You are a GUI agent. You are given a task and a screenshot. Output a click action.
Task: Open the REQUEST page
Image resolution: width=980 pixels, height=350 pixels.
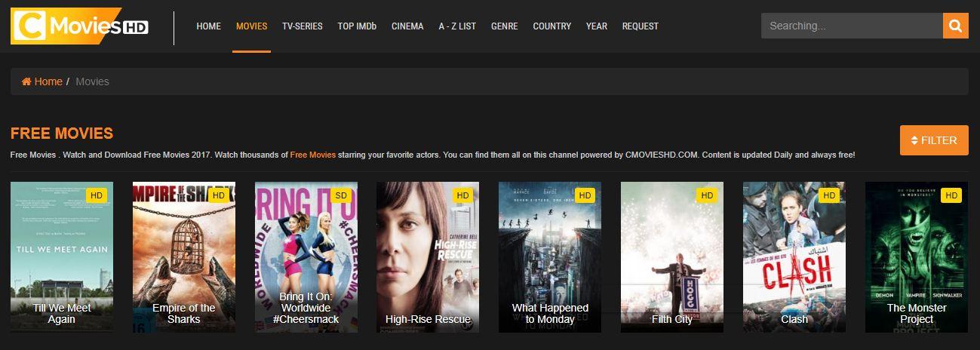click(640, 26)
